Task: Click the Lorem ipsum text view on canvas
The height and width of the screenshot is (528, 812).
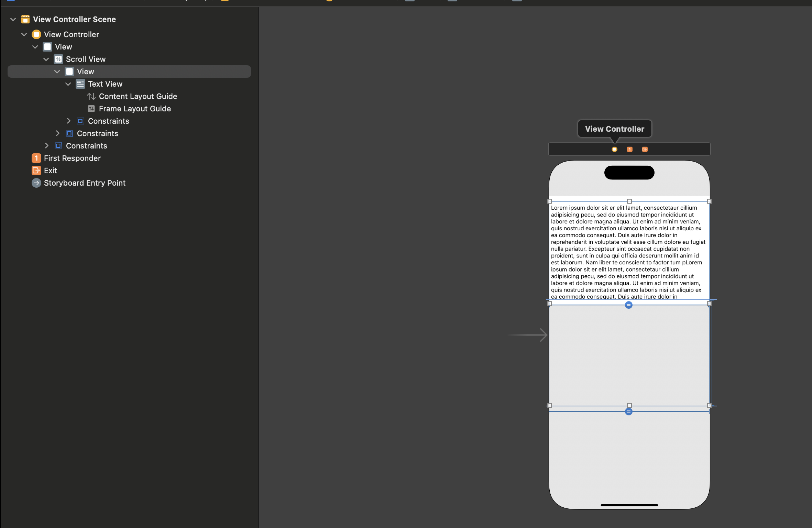Action: click(x=628, y=252)
